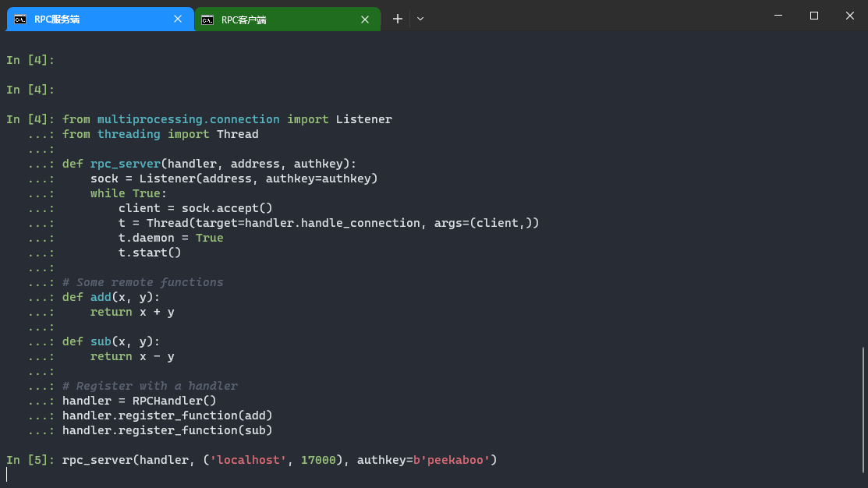Viewport: 868px width, 488px height.
Task: Click the RPC客户端 tab's terminal icon
Action: pyautogui.click(x=207, y=19)
